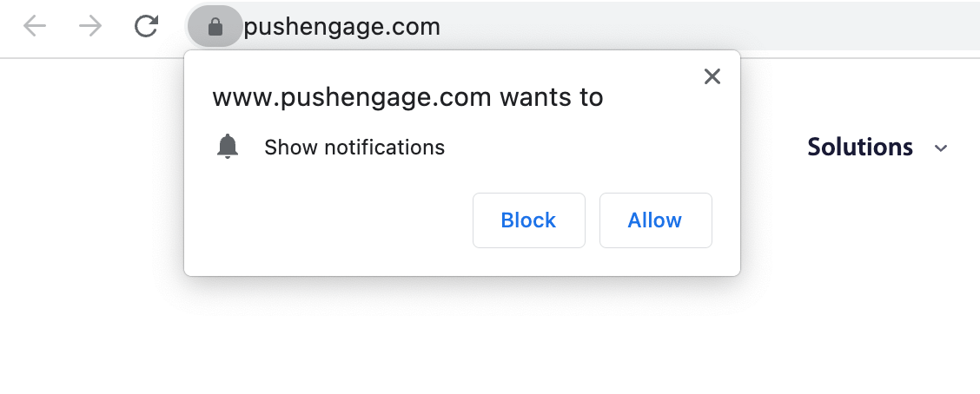
Task: Open the Solutions menu item
Action: click(x=860, y=148)
